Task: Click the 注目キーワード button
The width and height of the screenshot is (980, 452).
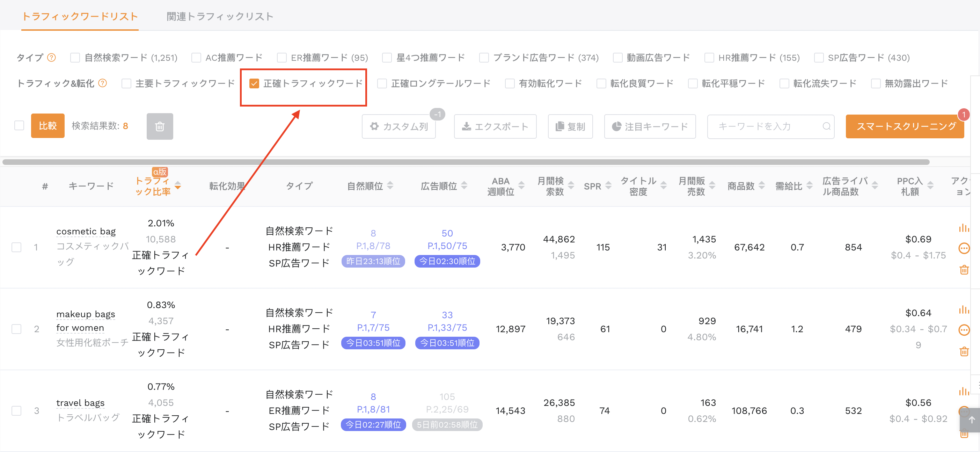Action: (x=650, y=126)
